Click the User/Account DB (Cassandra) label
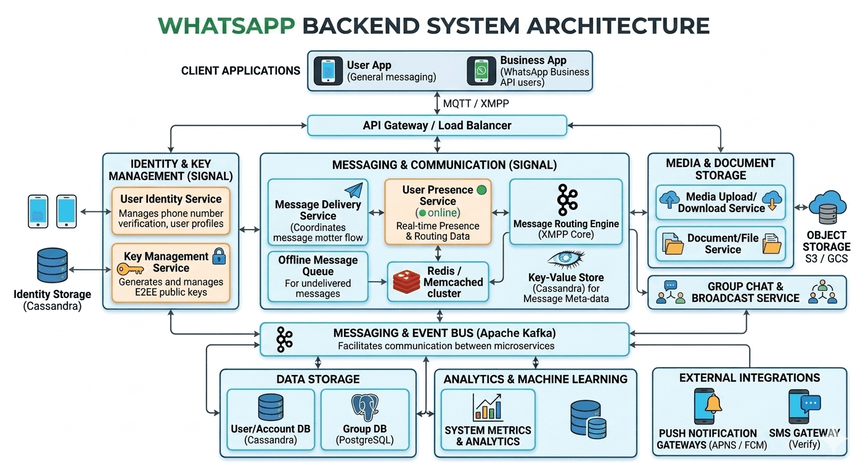 [270, 435]
